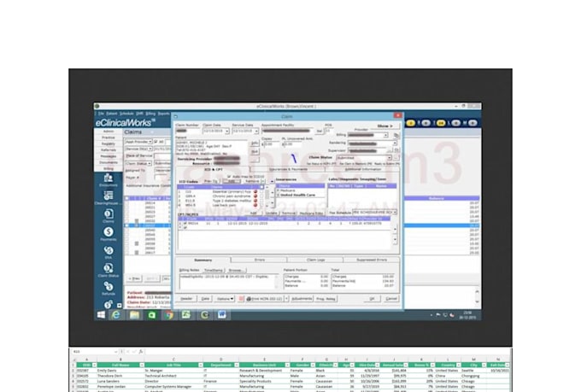Click the Header button
Viewport: 581px width, 392px height.
186,299
